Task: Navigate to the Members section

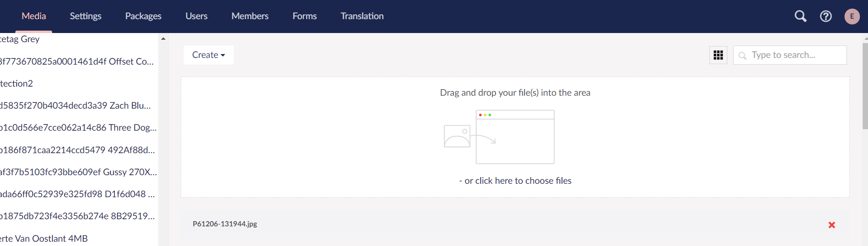Action: click(x=250, y=16)
